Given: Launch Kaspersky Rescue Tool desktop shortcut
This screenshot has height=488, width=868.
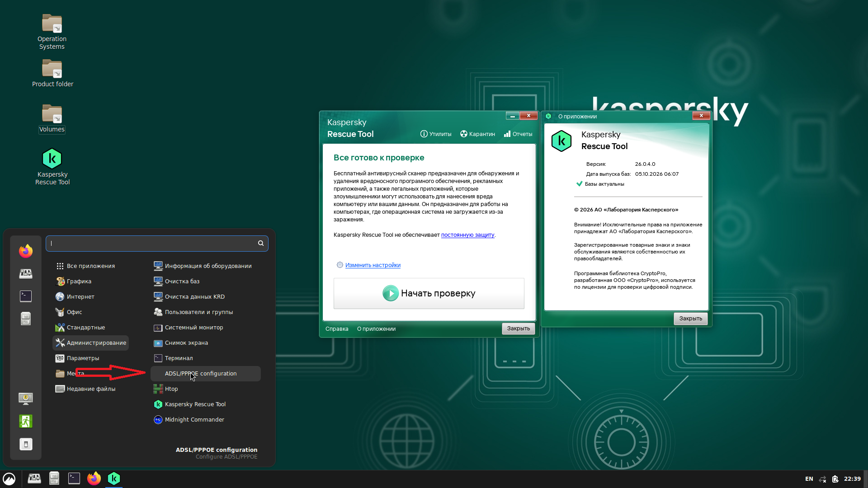Looking at the screenshot, I should click(x=52, y=167).
